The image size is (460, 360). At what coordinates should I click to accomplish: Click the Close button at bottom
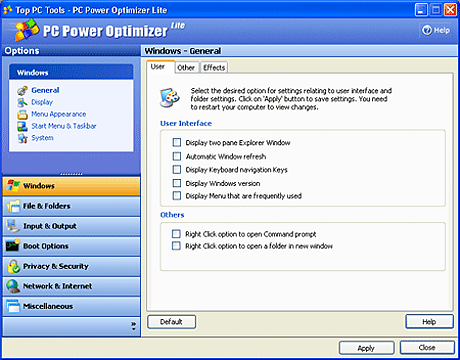click(x=427, y=348)
